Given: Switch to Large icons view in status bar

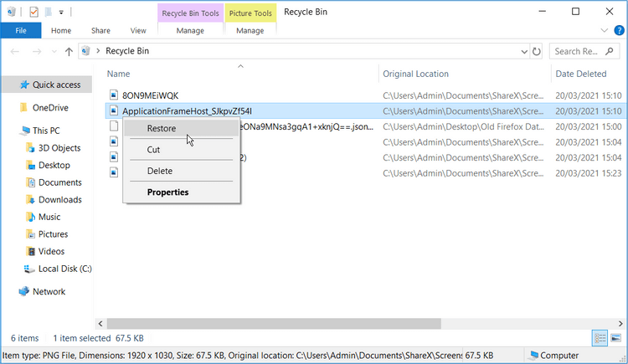Looking at the screenshot, I should pyautogui.click(x=615, y=338).
